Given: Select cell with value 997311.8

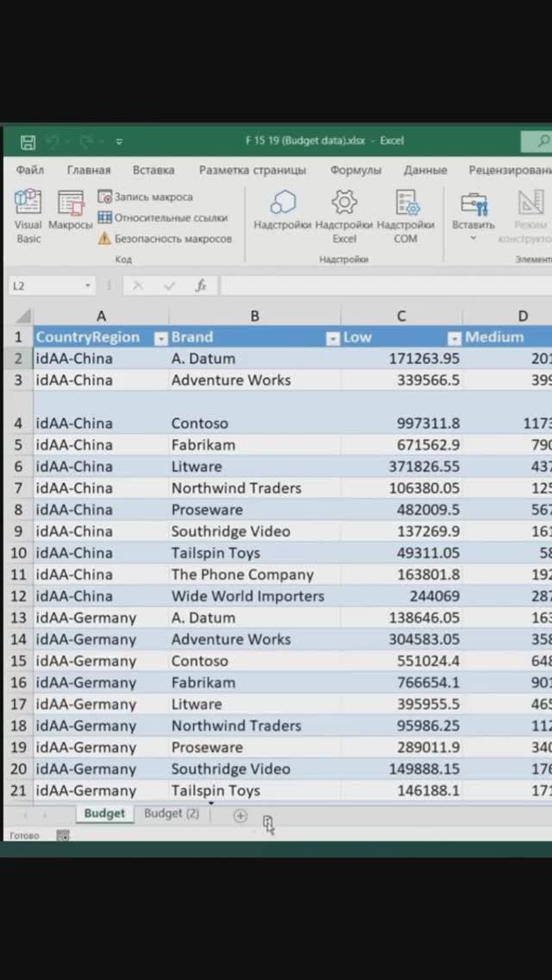Looking at the screenshot, I should tap(401, 412).
